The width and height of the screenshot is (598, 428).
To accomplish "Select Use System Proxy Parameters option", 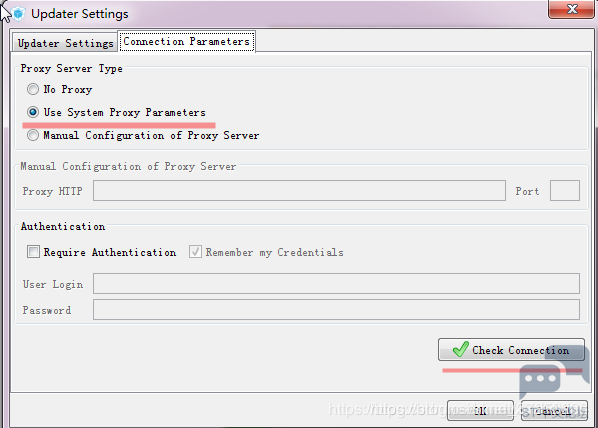I will [x=33, y=112].
